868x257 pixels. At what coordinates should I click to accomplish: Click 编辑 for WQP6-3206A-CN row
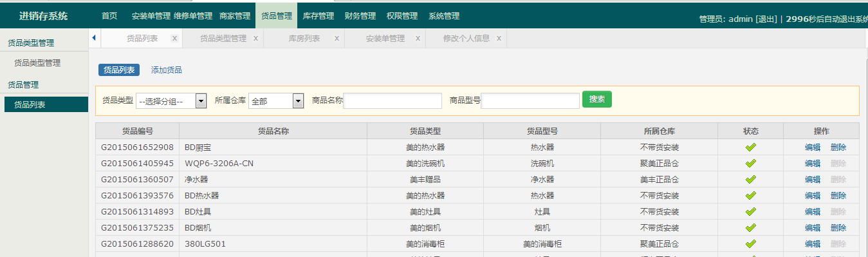pos(813,164)
